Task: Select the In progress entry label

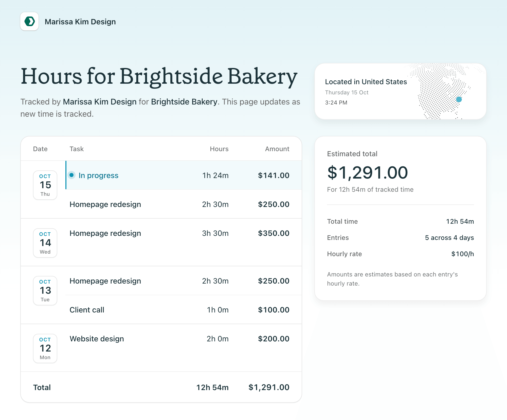Action: coord(98,176)
